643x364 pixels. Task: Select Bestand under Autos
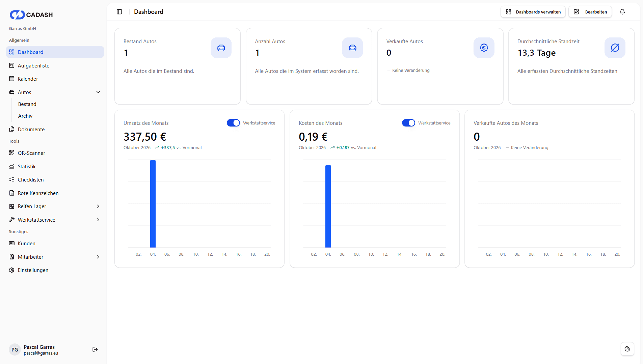click(x=27, y=104)
